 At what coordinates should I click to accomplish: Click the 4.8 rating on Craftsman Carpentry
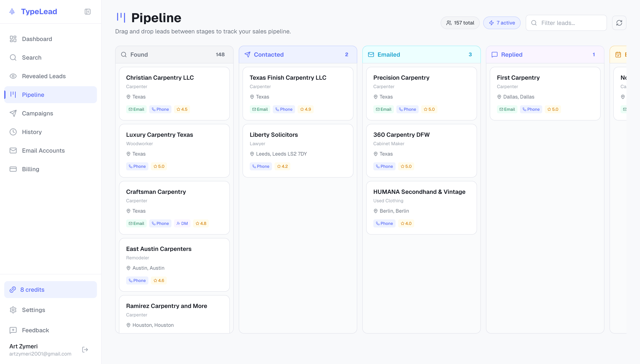coord(201,223)
